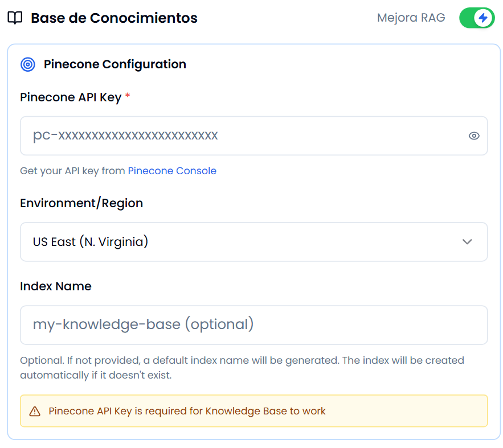Click the Index Name label
Image resolution: width=503 pixels, height=448 pixels.
pos(56,286)
